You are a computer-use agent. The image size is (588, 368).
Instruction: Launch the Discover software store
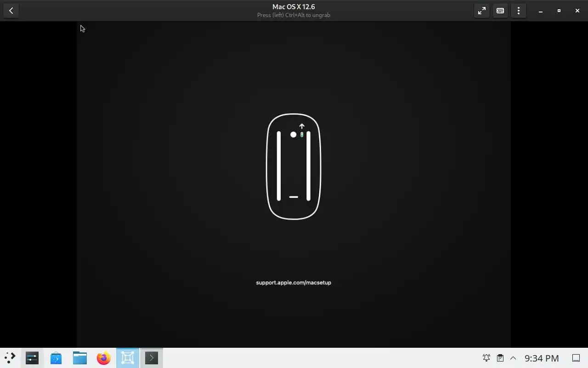56,358
